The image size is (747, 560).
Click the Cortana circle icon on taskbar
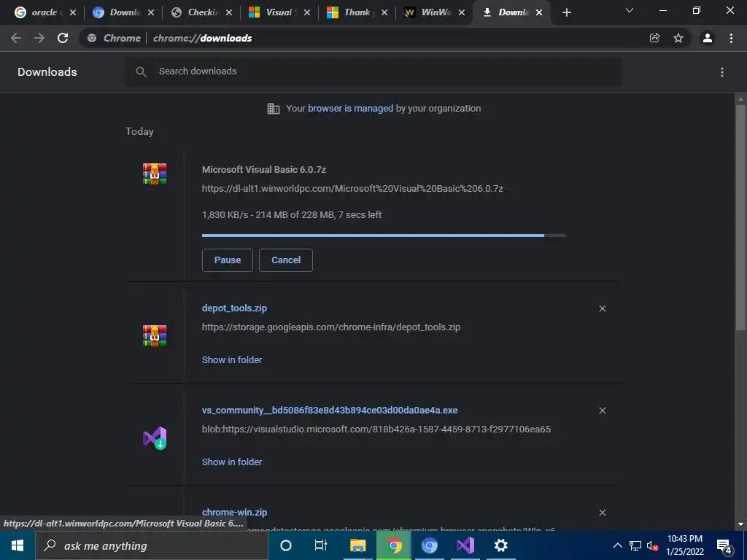tap(286, 545)
